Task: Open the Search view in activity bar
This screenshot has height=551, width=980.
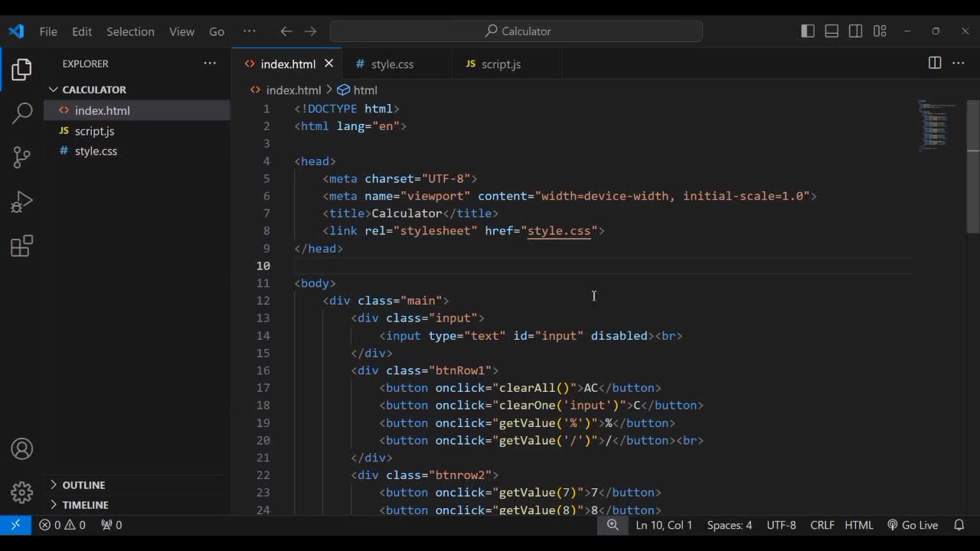Action: [x=22, y=113]
